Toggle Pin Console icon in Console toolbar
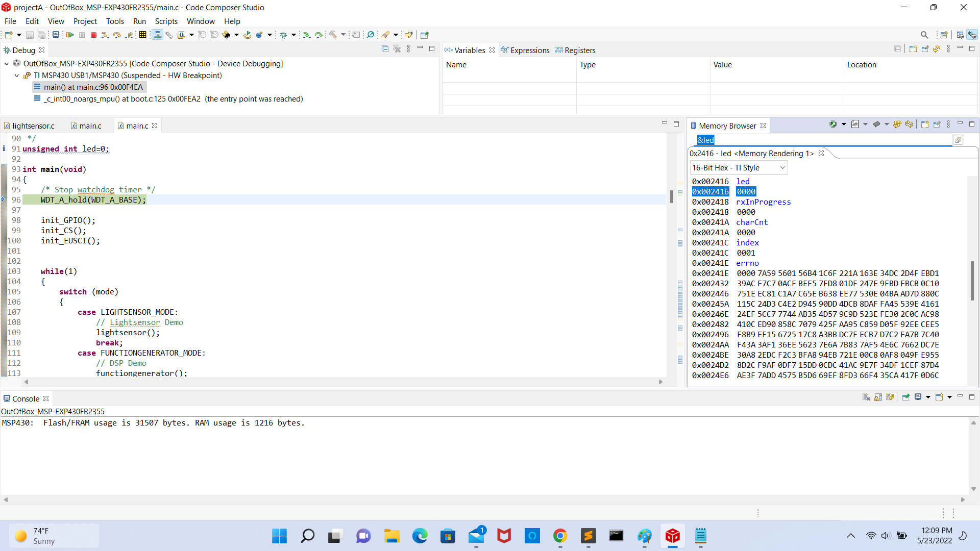This screenshot has height=551, width=980. (906, 397)
